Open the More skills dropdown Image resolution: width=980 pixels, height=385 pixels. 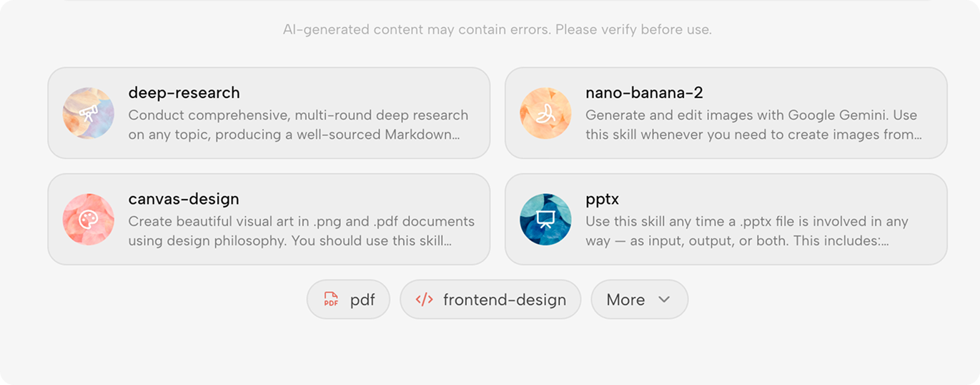(x=639, y=300)
